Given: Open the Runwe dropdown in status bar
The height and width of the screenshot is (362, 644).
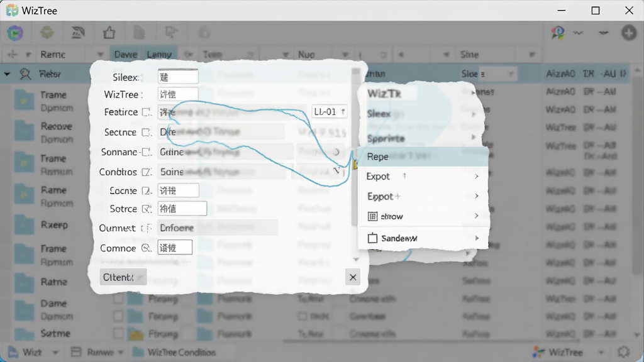Looking at the screenshot, I should (x=121, y=352).
